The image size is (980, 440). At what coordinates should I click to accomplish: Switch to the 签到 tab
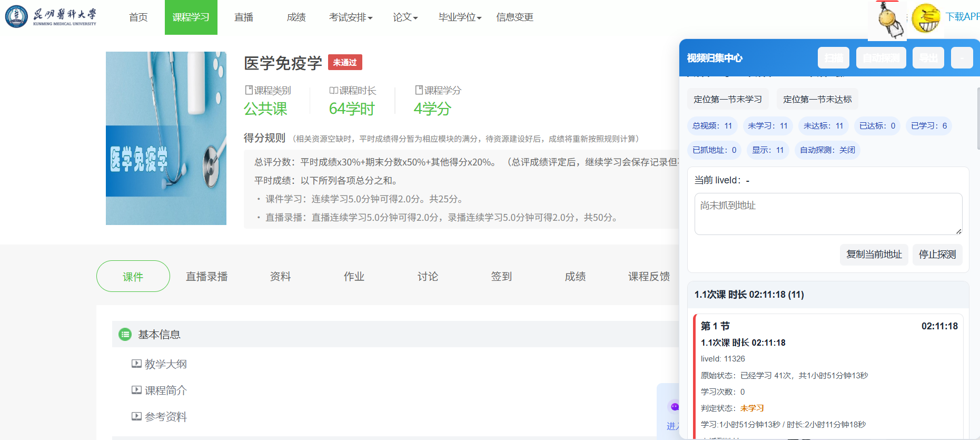tap(502, 276)
